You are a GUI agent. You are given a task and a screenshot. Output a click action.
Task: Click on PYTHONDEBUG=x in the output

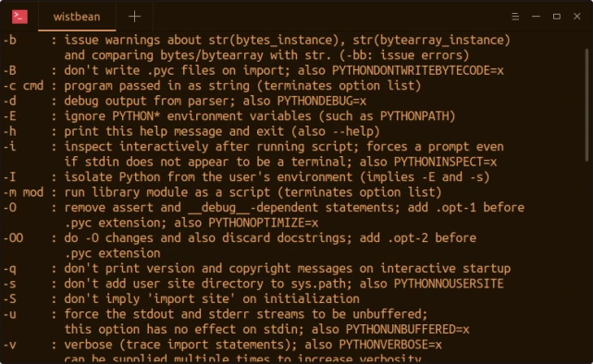pyautogui.click(x=321, y=102)
